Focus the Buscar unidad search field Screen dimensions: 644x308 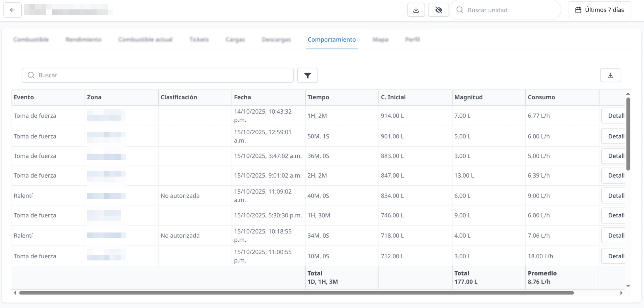click(x=505, y=10)
